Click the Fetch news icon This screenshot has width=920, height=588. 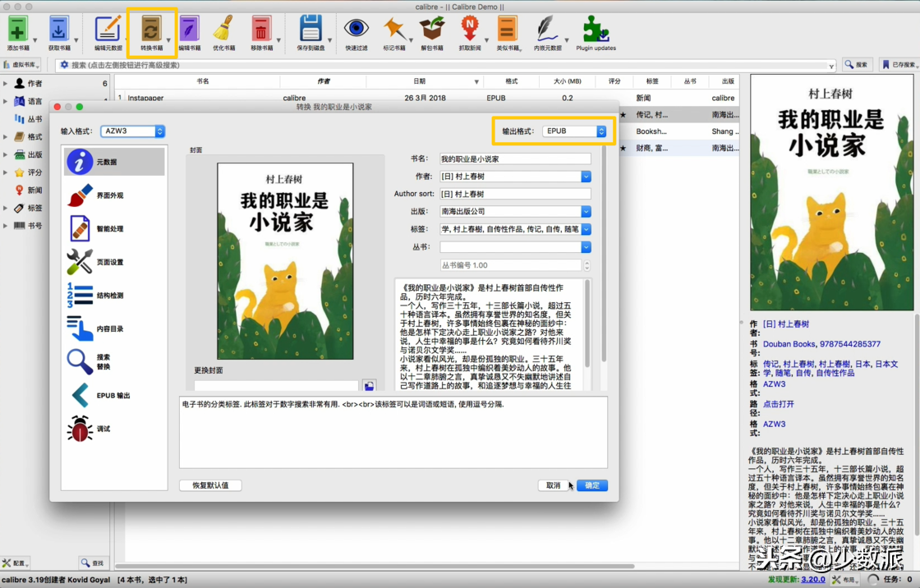click(x=469, y=30)
